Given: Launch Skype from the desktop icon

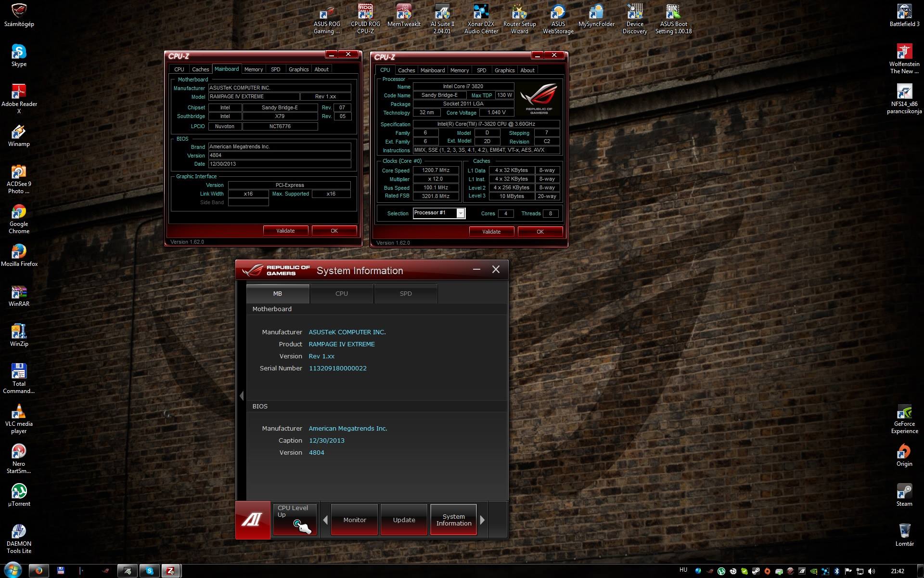Looking at the screenshot, I should [x=19, y=56].
